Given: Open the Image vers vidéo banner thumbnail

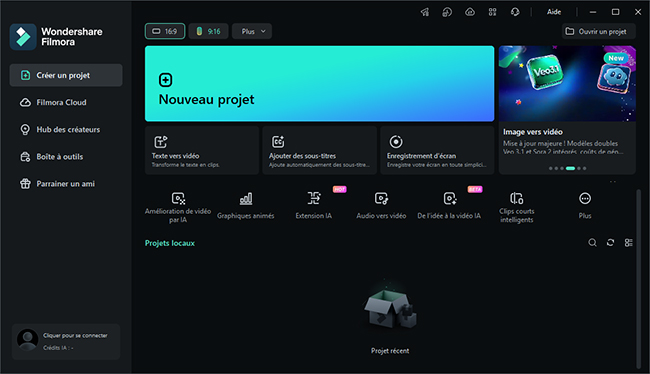Looking at the screenshot, I should (567, 83).
